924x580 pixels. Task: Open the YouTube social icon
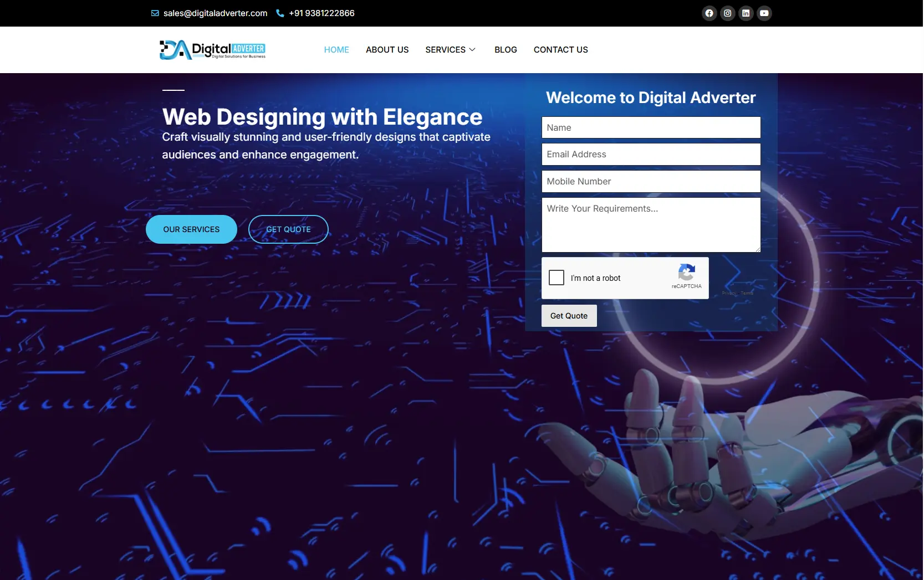pyautogui.click(x=764, y=13)
